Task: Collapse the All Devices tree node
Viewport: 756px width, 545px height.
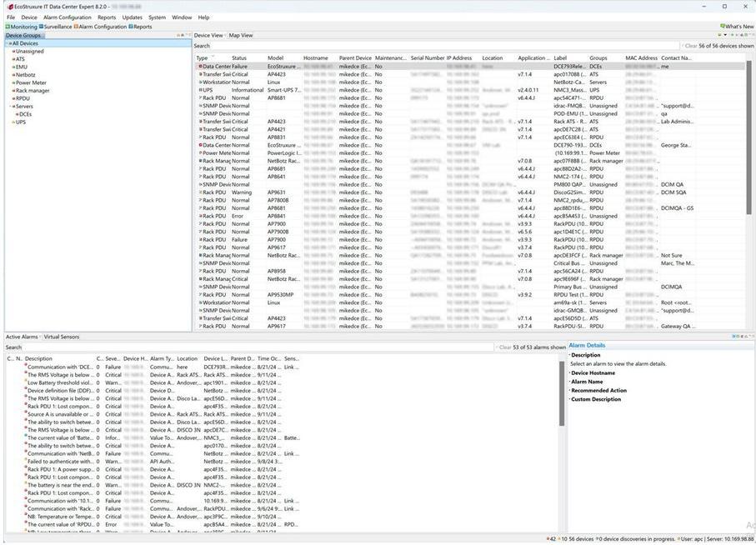Action: click(x=8, y=43)
